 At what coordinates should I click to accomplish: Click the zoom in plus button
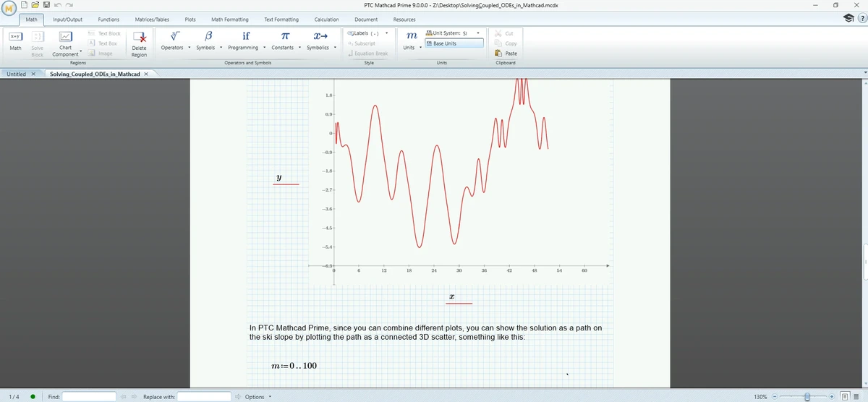pyautogui.click(x=833, y=396)
